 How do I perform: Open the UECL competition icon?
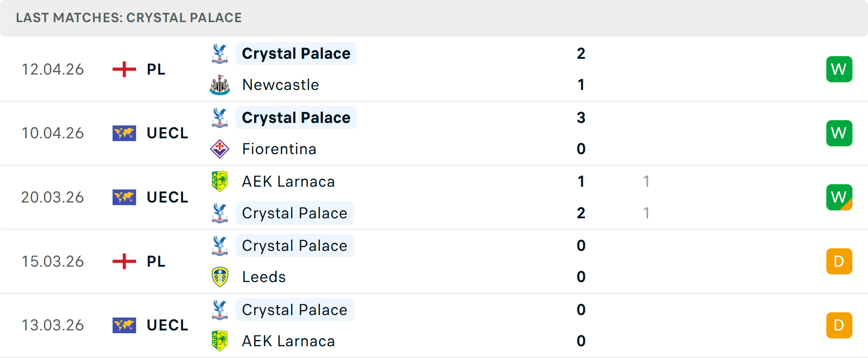tap(124, 133)
